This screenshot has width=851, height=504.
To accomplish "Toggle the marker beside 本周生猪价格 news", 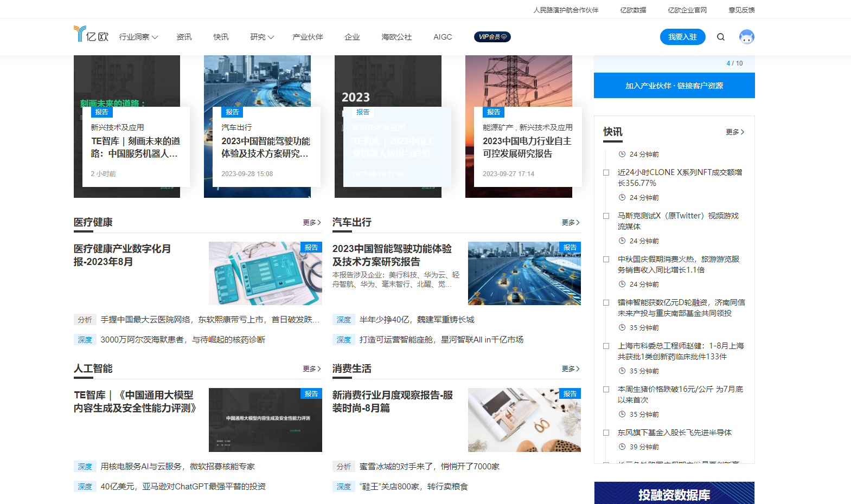I will pos(606,389).
